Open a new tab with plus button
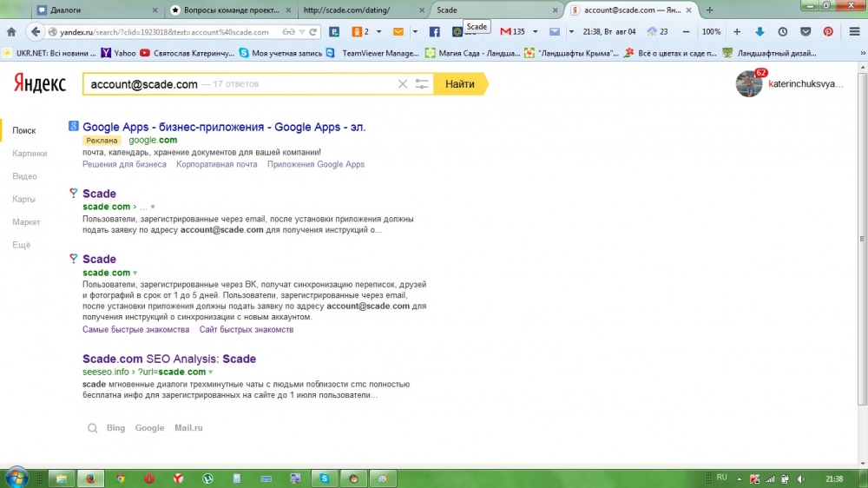 coord(710,10)
